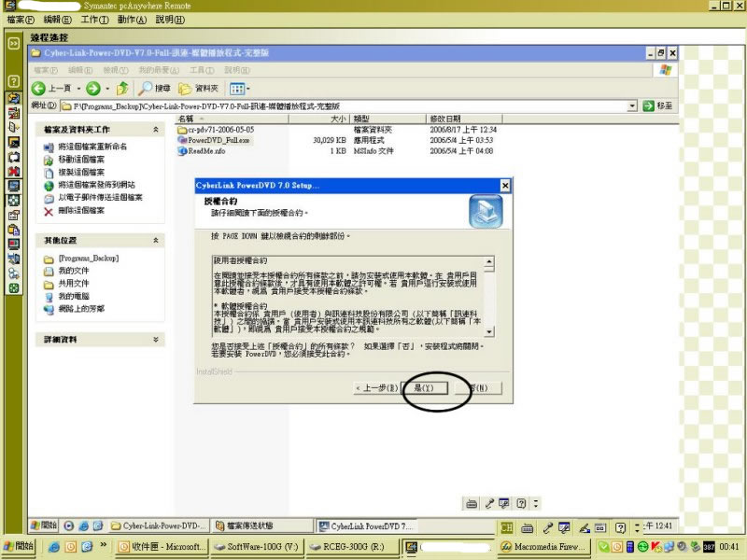Open pcAnywhere 編輯(E) menu
The width and height of the screenshot is (747, 560).
click(57, 20)
